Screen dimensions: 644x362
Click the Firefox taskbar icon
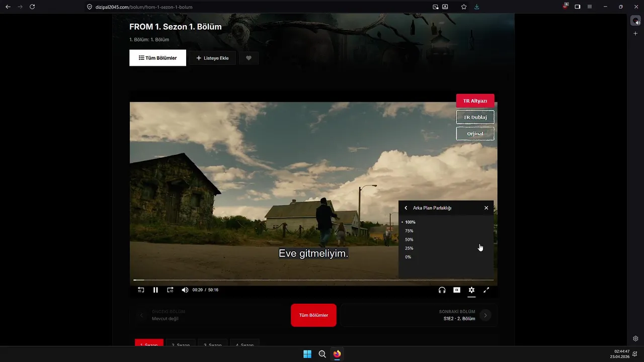tap(337, 354)
